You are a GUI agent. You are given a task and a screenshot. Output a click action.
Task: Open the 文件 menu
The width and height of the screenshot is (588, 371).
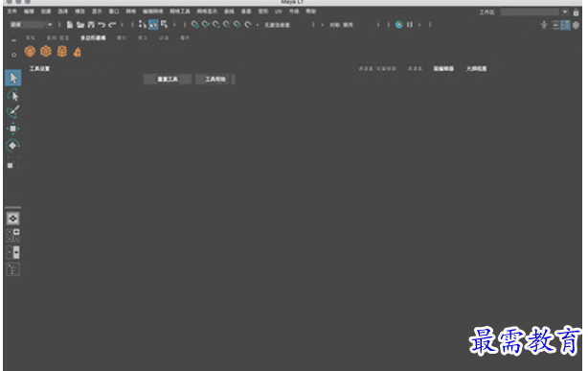point(12,12)
